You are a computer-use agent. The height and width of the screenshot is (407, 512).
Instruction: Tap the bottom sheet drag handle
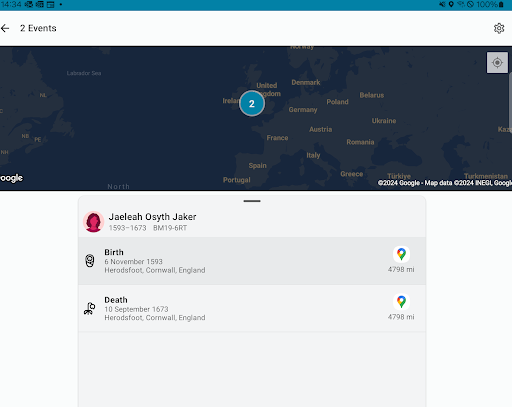click(x=252, y=201)
